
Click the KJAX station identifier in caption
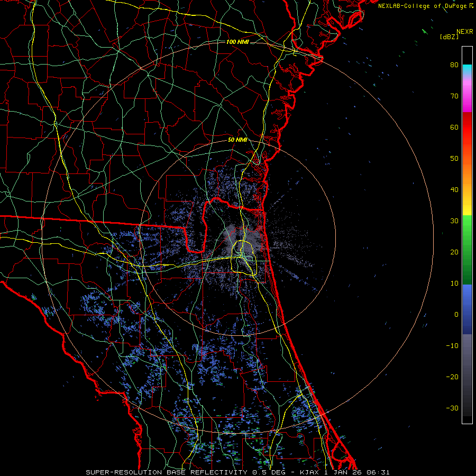[x=310, y=472]
